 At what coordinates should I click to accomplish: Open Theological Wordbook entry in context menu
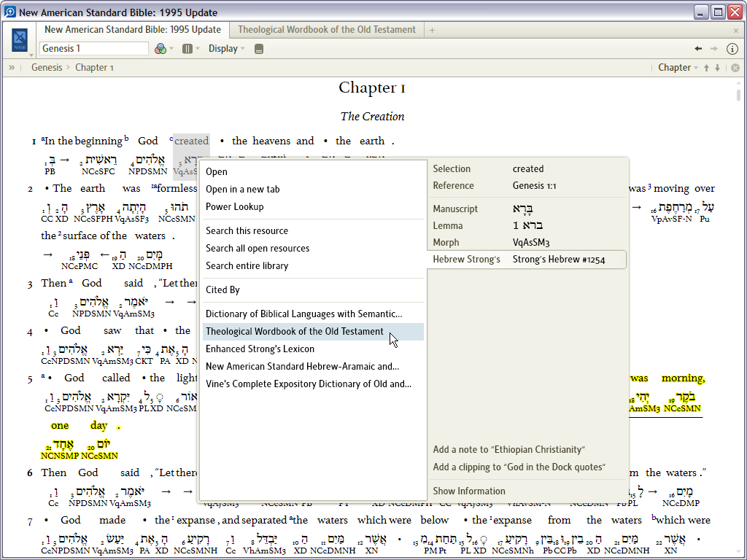[313, 332]
